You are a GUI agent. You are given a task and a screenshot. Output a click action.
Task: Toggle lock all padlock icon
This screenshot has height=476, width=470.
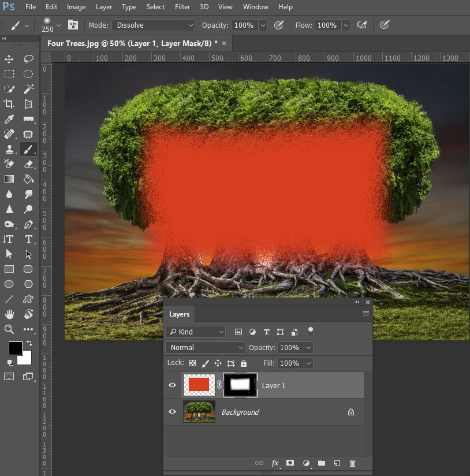(244, 363)
